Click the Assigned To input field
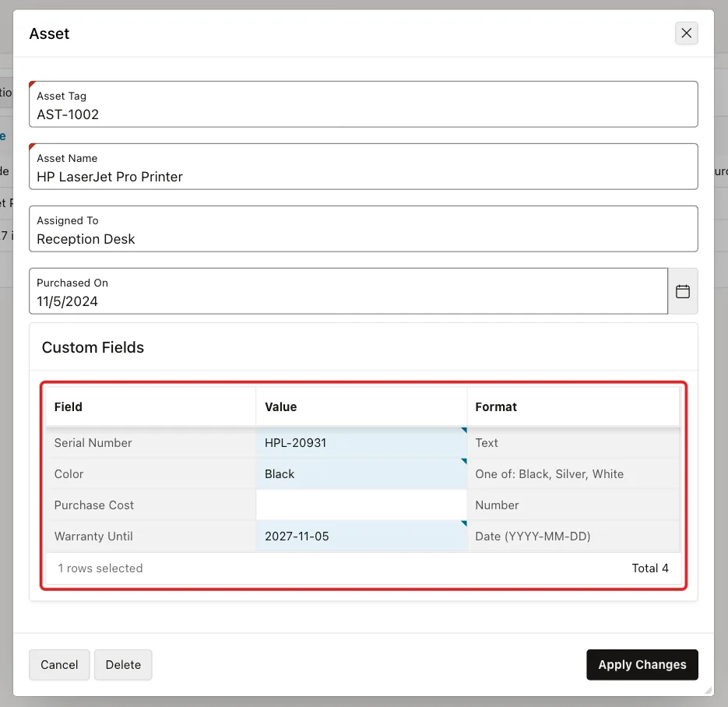Screen dimensions: 728x707 tap(363, 229)
